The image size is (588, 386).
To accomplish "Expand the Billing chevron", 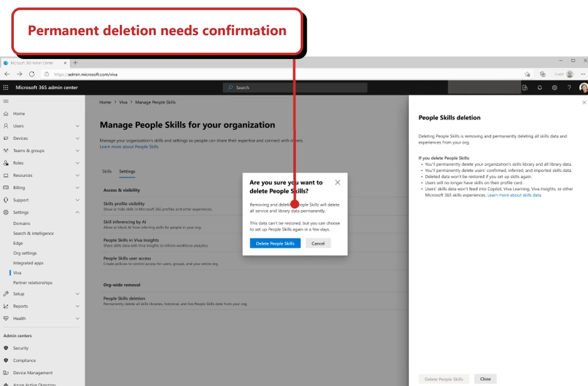I will pyautogui.click(x=77, y=188).
